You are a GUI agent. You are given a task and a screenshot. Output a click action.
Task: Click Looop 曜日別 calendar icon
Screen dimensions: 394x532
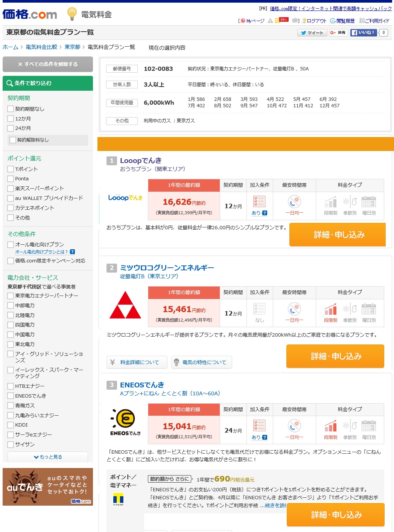coord(369,202)
